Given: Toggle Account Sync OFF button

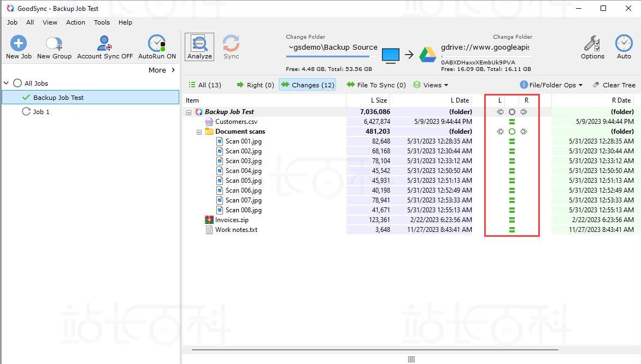Looking at the screenshot, I should coord(105,47).
